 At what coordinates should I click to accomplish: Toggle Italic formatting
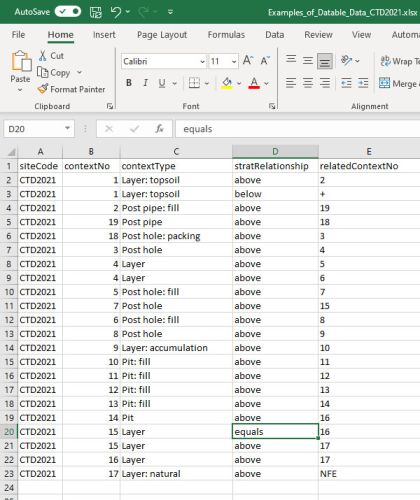point(145,83)
